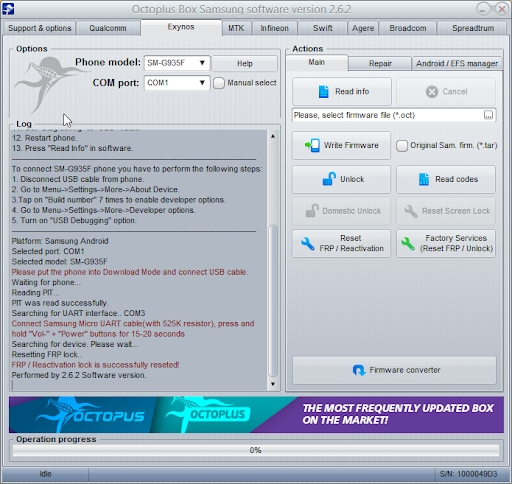
Task: Click the Octopus logo in the banner
Action: coord(91,414)
